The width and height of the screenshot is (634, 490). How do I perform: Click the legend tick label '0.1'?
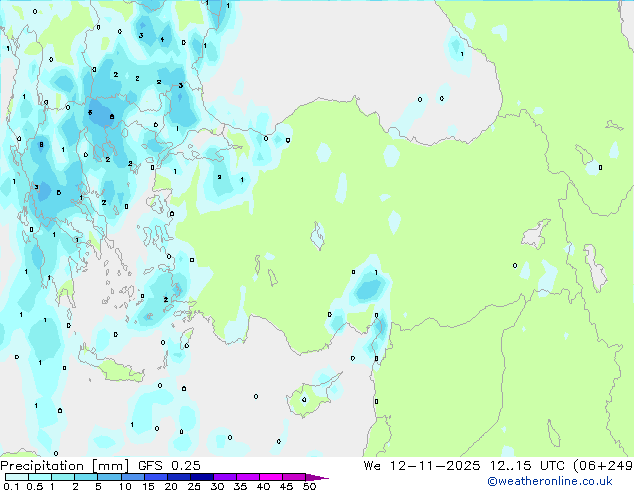coord(11,486)
